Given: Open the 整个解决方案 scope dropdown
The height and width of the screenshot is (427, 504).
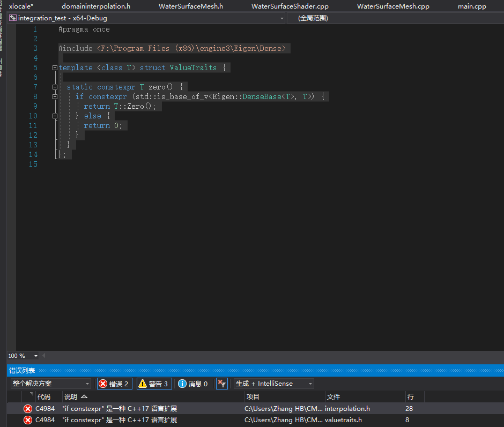Looking at the screenshot, I should point(51,384).
